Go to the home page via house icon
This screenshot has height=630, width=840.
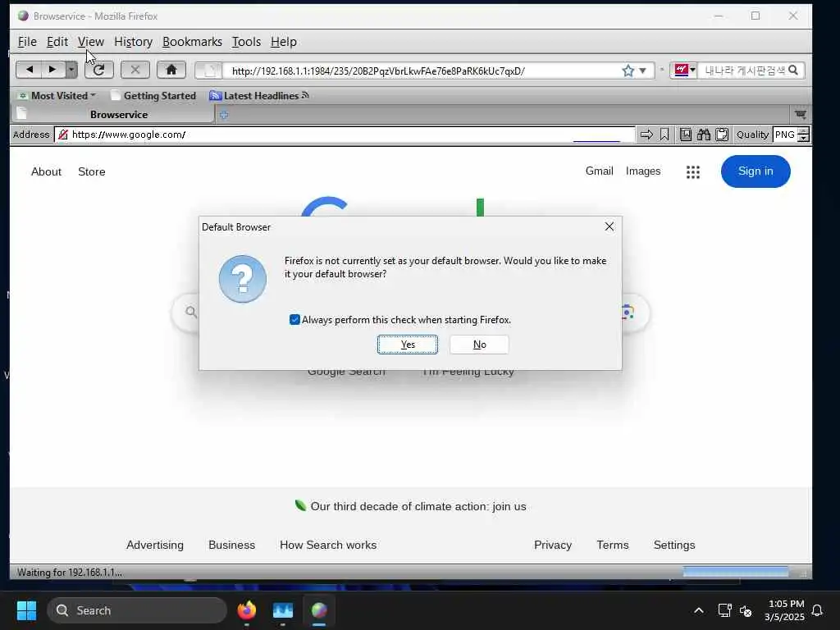tap(171, 70)
